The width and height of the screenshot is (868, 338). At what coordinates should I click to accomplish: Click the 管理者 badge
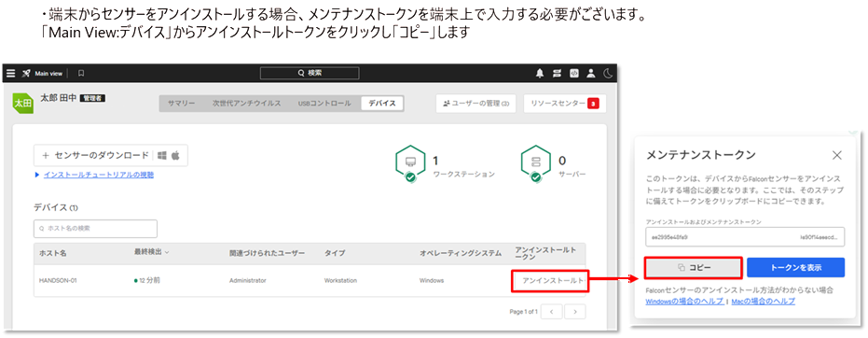[x=92, y=98]
